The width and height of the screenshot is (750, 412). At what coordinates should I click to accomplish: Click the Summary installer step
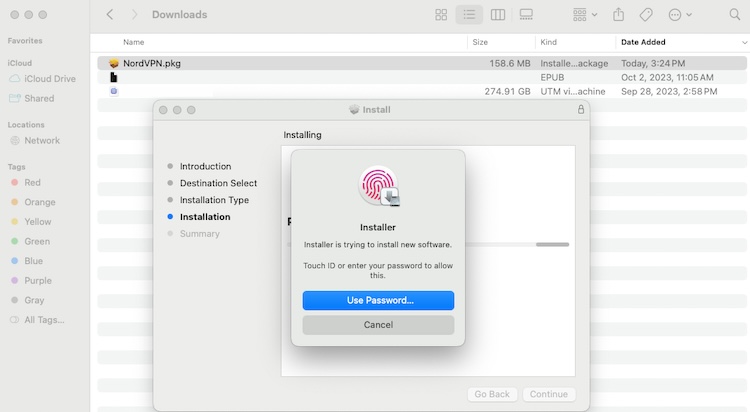199,234
